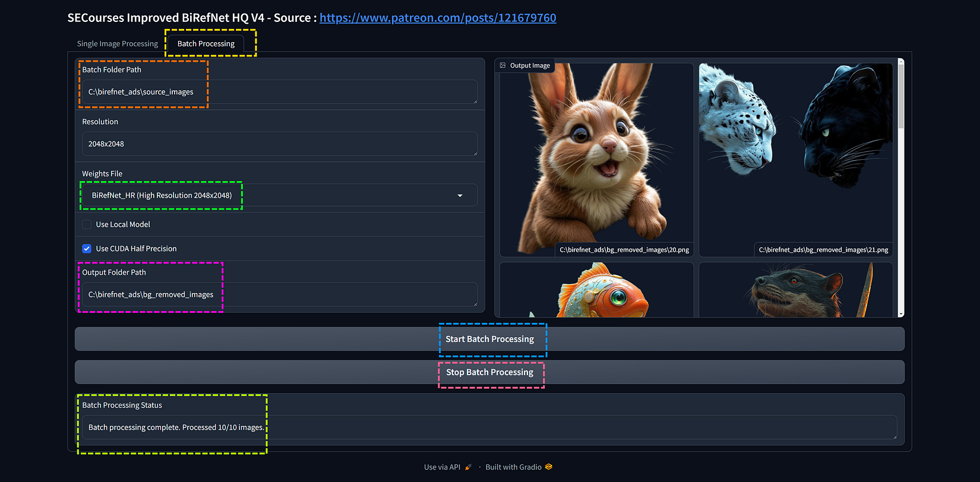The width and height of the screenshot is (980, 482).
Task: Click the Weights File label
Action: coord(102,174)
